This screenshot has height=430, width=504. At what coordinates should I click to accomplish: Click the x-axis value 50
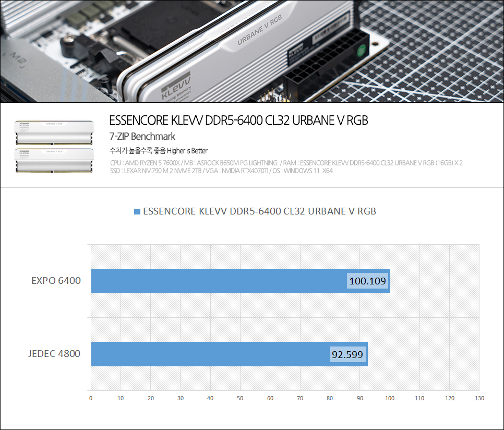[240, 398]
